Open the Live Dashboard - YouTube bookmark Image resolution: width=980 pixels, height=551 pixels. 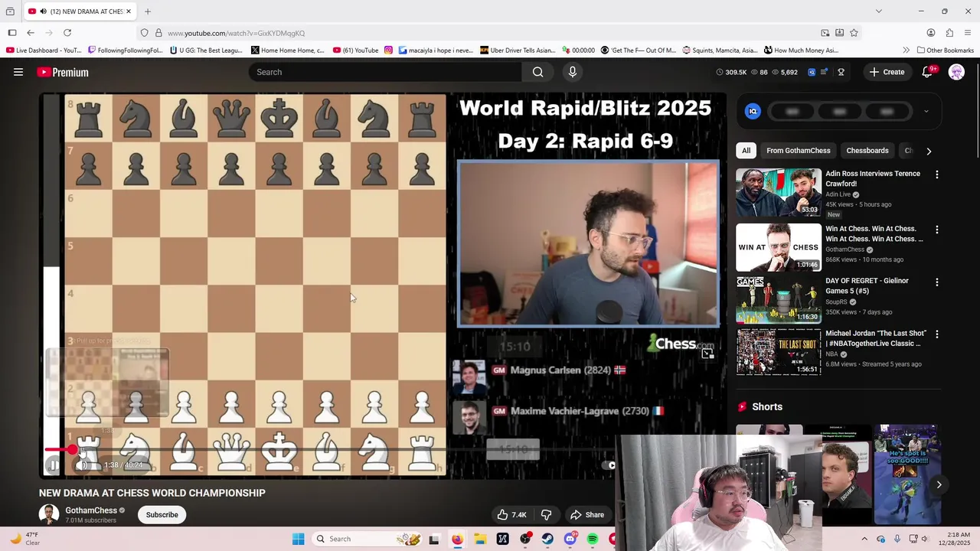point(44,51)
